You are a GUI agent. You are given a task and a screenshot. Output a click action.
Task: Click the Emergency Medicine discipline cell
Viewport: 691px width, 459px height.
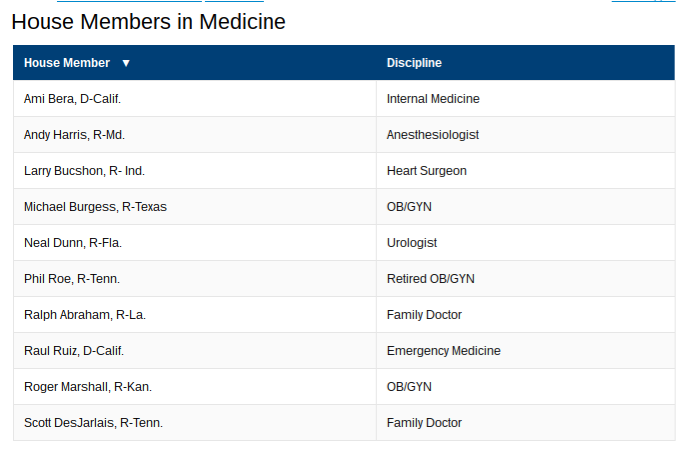click(x=526, y=351)
